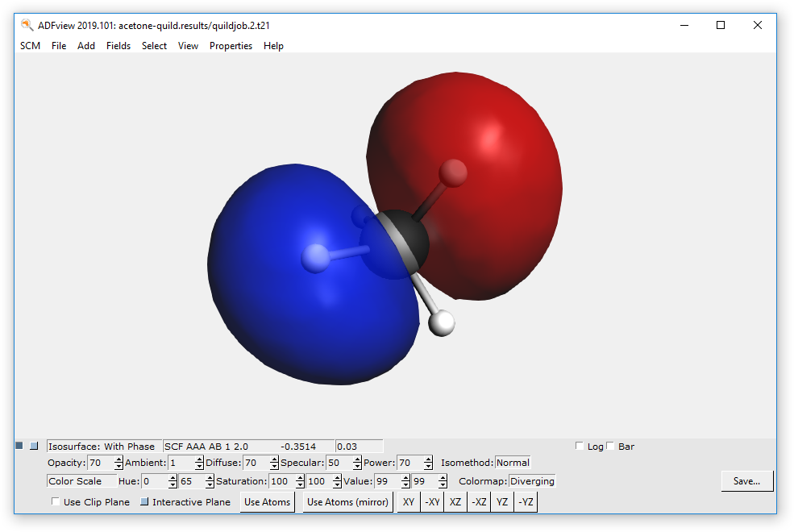Toggle the dark blue square beside Isosurface row

coord(19,446)
